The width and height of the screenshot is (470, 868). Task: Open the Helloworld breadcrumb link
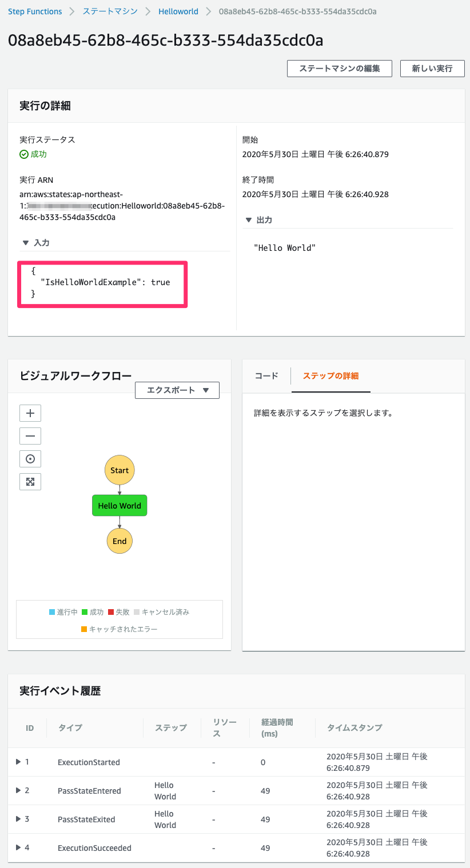(178, 11)
